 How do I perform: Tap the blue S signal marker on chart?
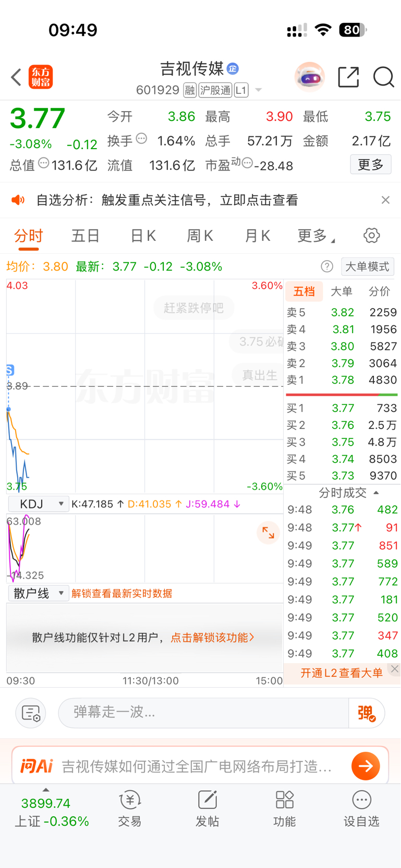[10, 370]
